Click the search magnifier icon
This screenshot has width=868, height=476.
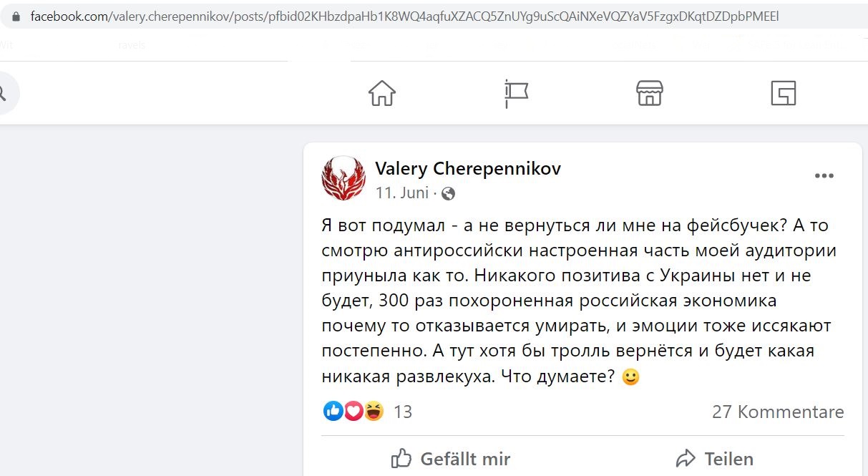2,93
